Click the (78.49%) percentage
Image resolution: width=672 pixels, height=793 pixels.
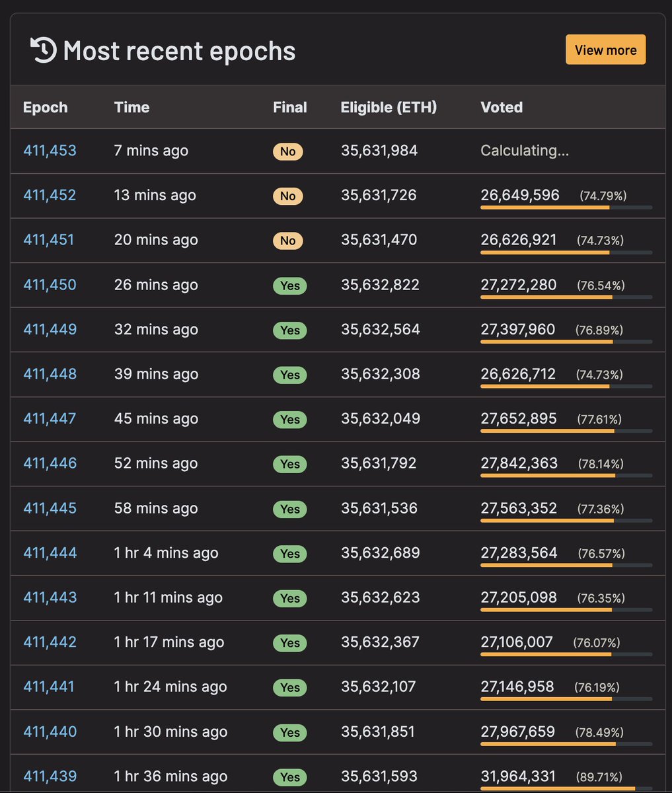coord(599,732)
